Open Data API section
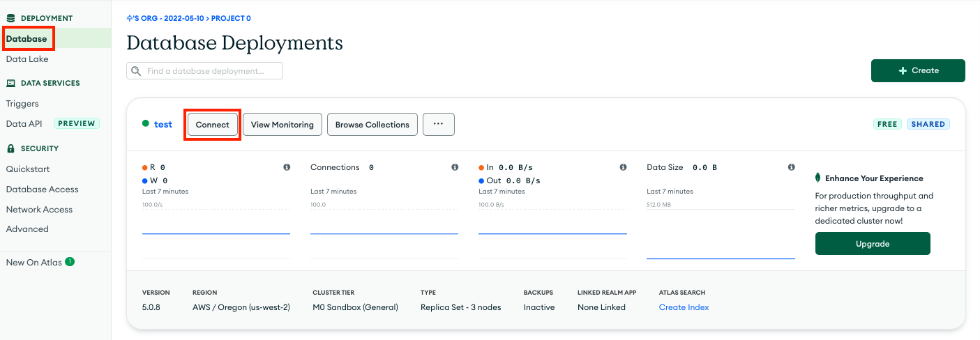 (x=24, y=123)
